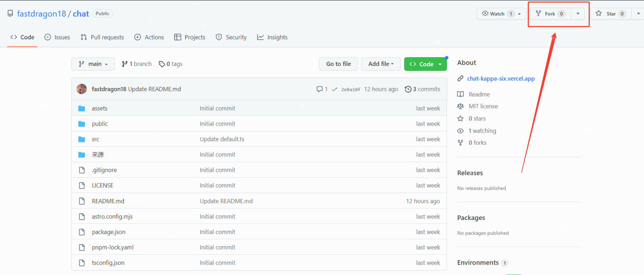This screenshot has width=644, height=275.
Task: Select the Issues icon tab
Action: point(48,37)
